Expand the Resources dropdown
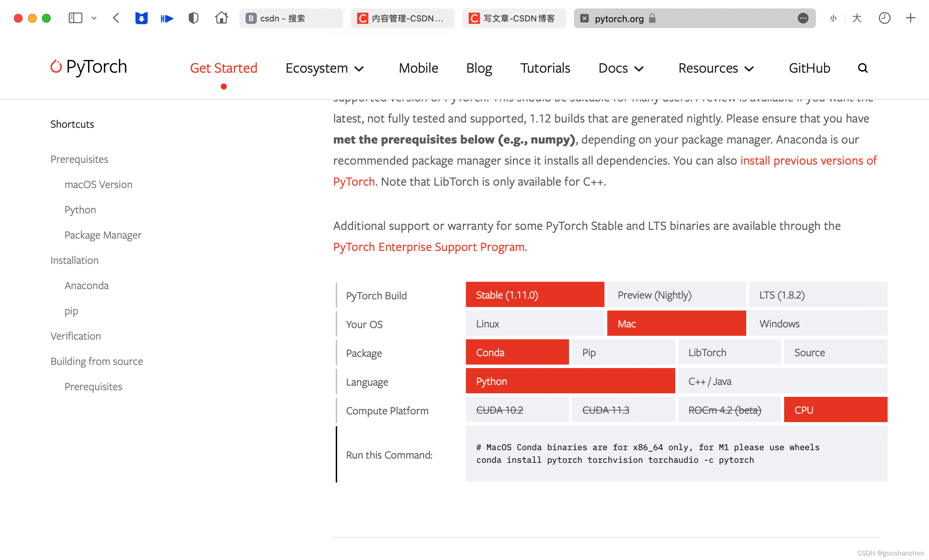This screenshot has height=560, width=929. point(716,68)
